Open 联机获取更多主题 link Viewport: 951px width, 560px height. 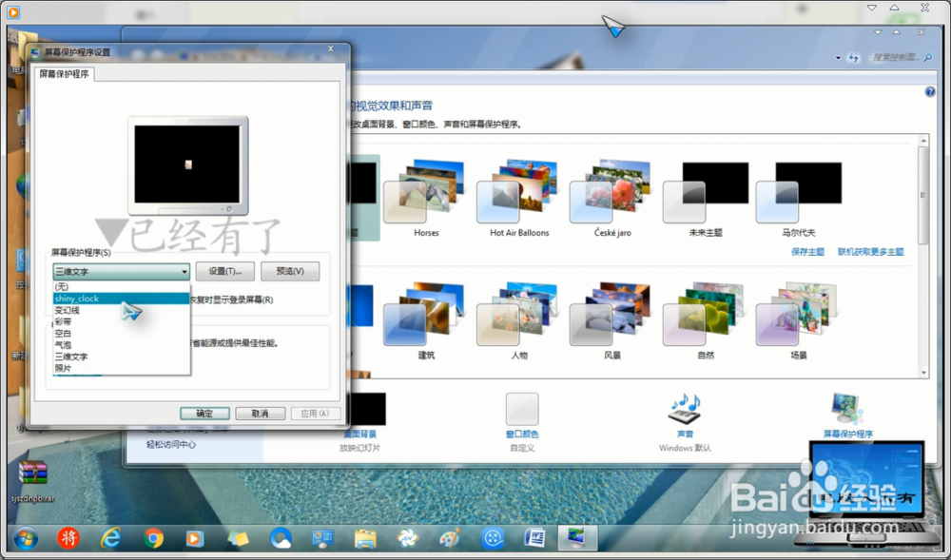[870, 252]
